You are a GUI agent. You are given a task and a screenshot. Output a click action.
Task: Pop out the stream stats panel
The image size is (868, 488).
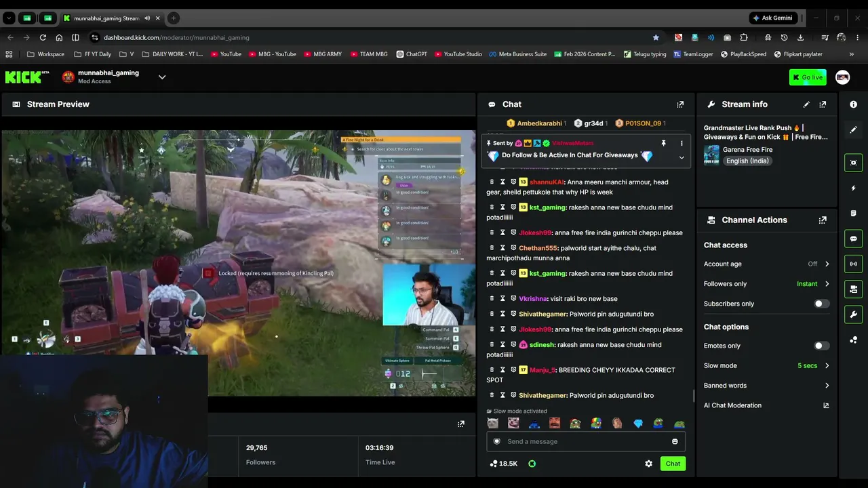point(461,424)
